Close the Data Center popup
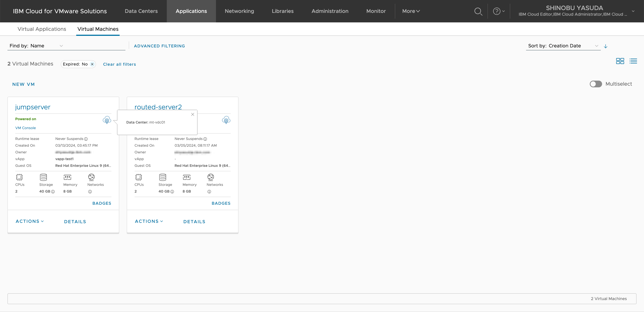 [x=192, y=114]
